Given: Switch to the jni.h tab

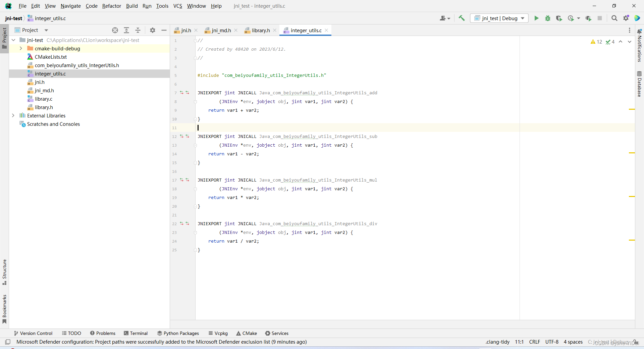Looking at the screenshot, I should 186,30.
